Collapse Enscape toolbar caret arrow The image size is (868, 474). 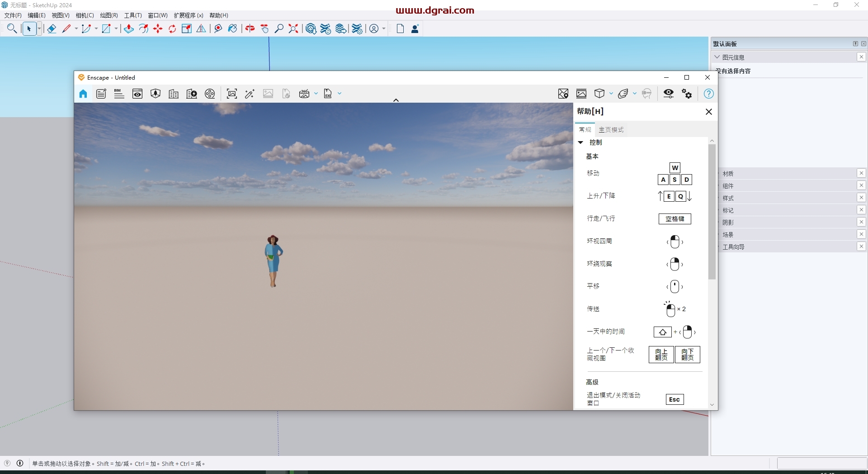[396, 100]
